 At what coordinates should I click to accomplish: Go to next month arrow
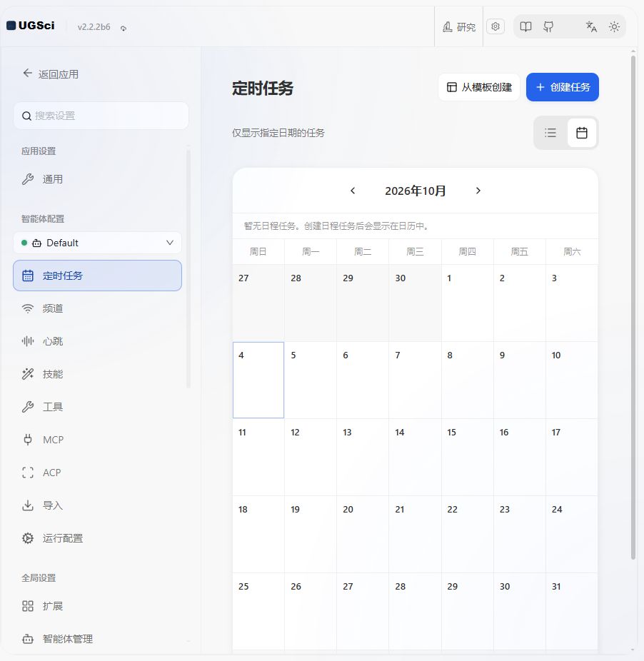478,191
